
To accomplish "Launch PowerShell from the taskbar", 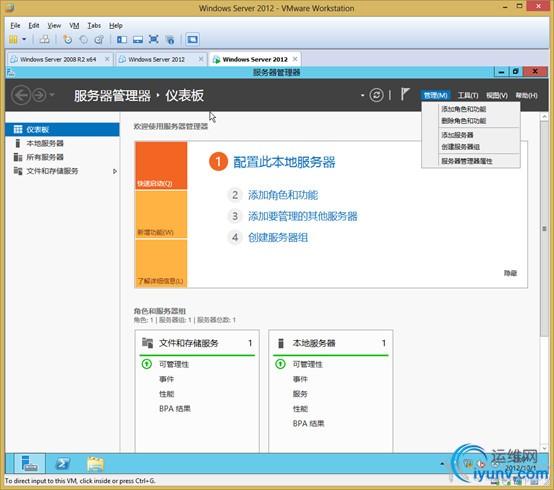I will pos(63,464).
